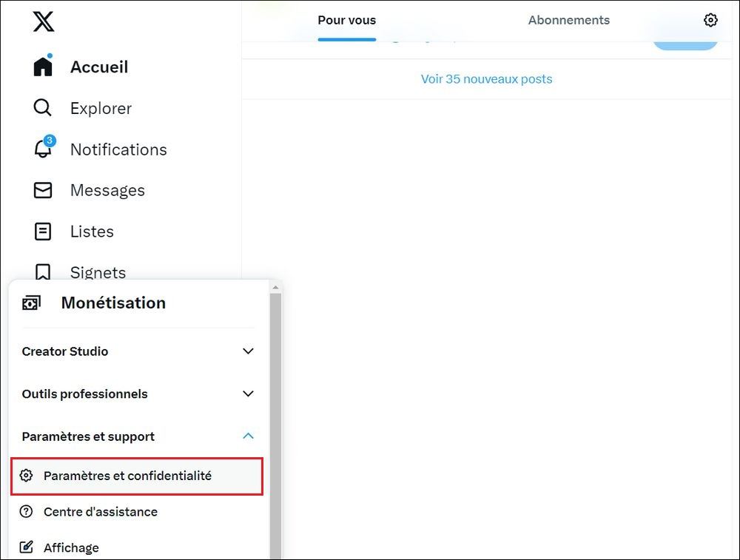Screen dimensions: 740x560
Task: Expand the Creator Studio section
Action: point(247,351)
